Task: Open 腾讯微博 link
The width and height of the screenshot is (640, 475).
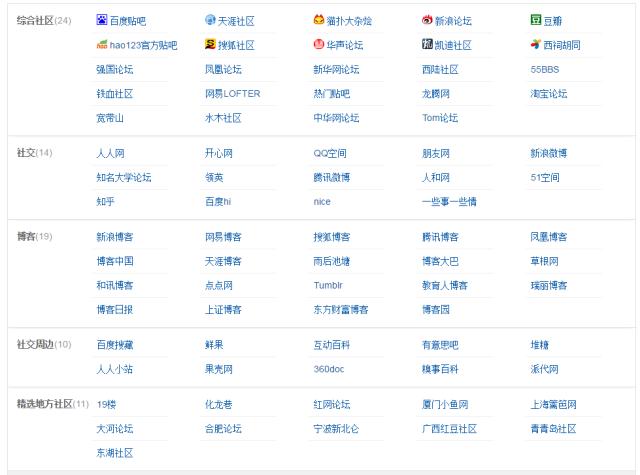Action: point(332,178)
